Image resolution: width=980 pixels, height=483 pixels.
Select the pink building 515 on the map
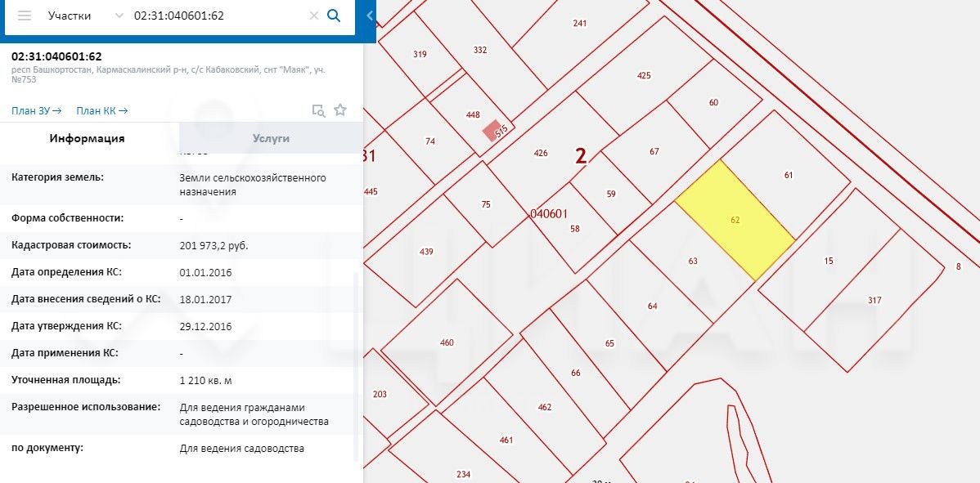tap(492, 131)
